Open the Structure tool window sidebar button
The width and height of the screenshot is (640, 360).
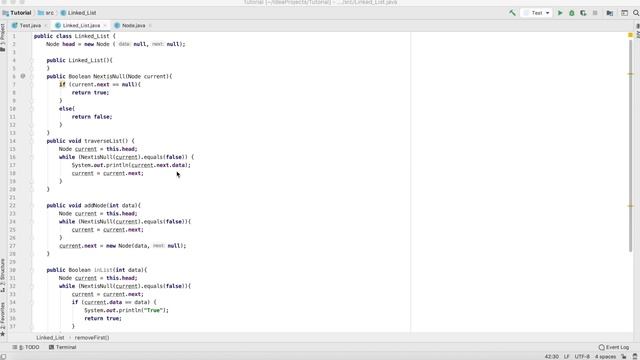3,276
